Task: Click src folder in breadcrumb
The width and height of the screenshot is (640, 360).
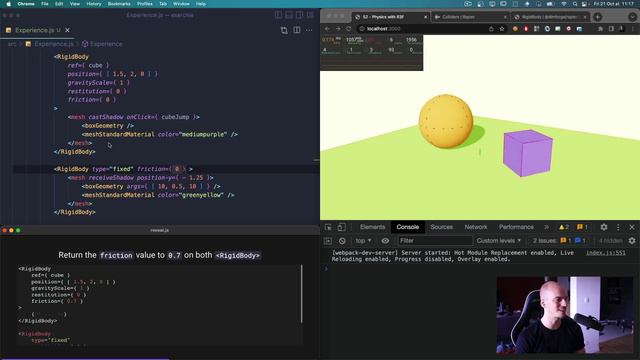Action: click(x=12, y=44)
